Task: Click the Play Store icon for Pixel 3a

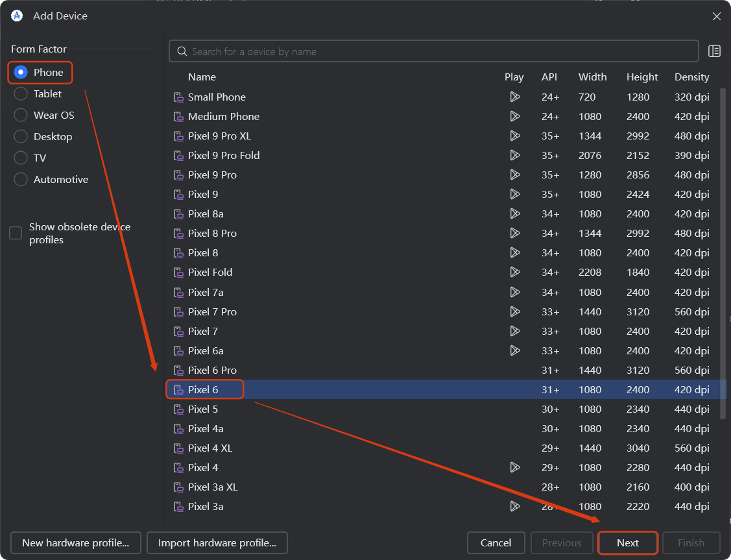Action: [515, 506]
